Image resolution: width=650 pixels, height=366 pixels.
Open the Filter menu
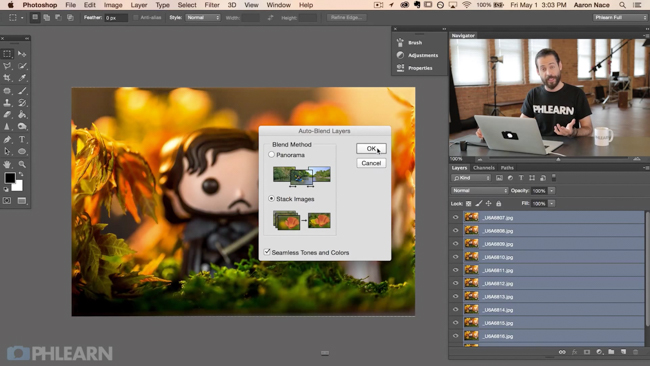click(x=212, y=5)
